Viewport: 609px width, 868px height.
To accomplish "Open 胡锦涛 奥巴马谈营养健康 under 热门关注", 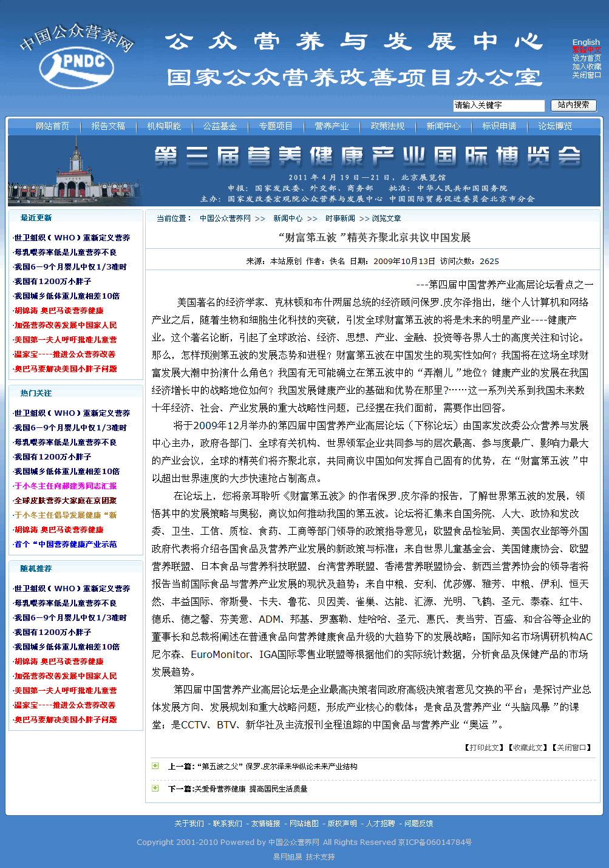I will pyautogui.click(x=58, y=530).
